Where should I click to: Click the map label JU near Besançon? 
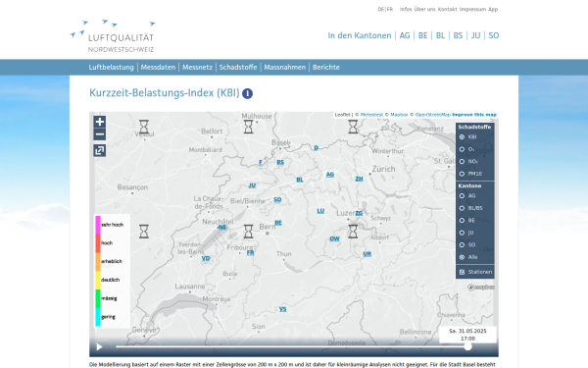coord(252,185)
